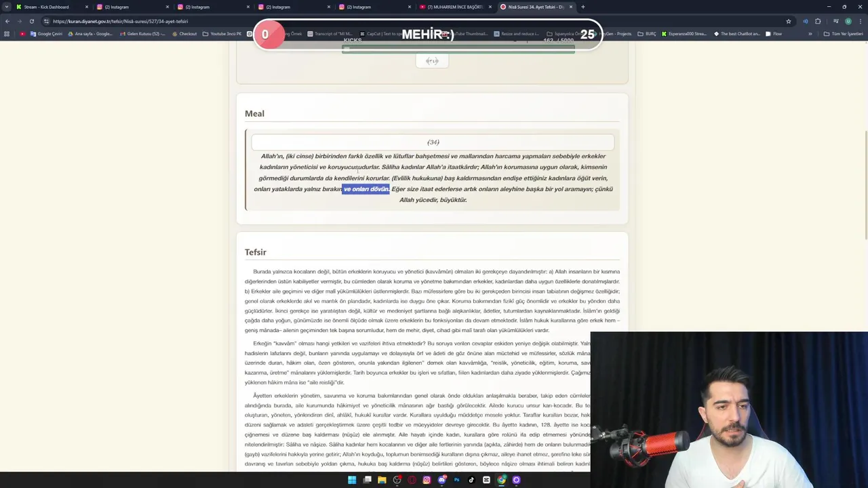Bookmark this page with the star icon
The height and width of the screenshot is (488, 868).
789,21
